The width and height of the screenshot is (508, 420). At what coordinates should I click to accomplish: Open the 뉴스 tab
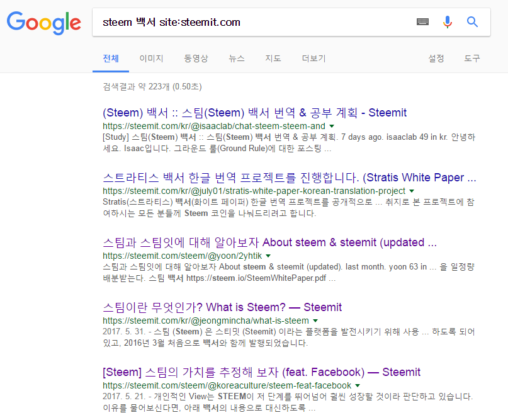coord(237,59)
